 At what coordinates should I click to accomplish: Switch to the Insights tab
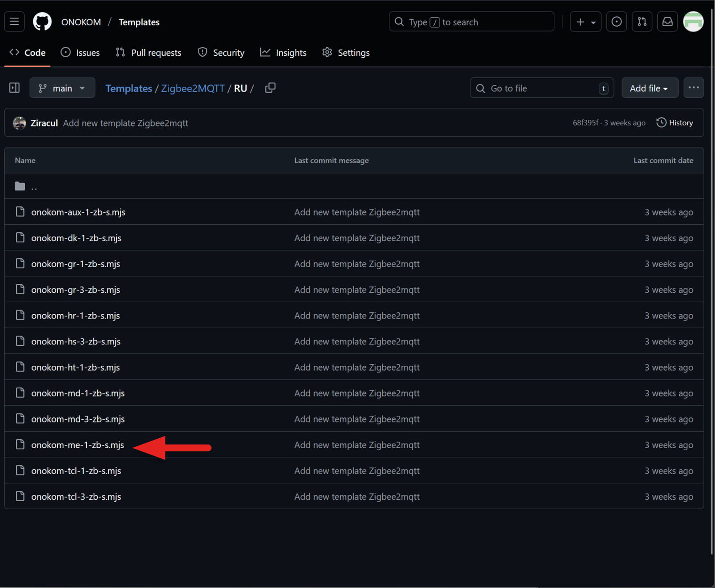point(284,53)
